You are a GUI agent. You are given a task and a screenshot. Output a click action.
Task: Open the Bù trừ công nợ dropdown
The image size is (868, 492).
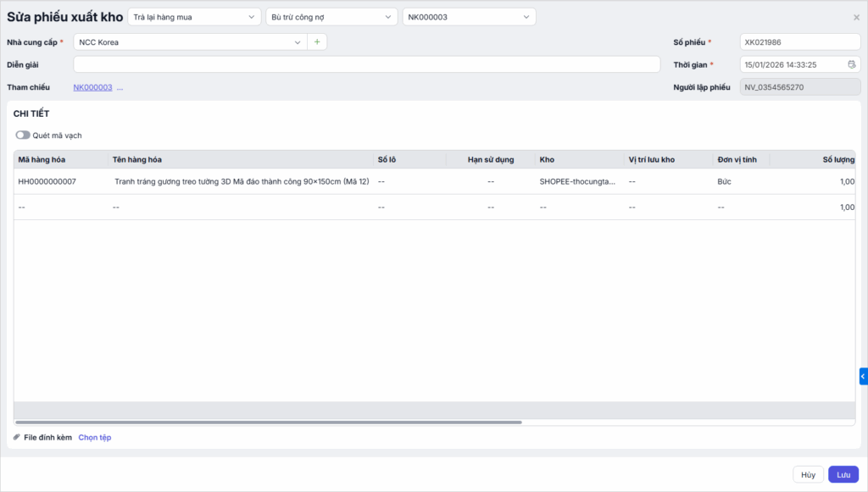[331, 17]
